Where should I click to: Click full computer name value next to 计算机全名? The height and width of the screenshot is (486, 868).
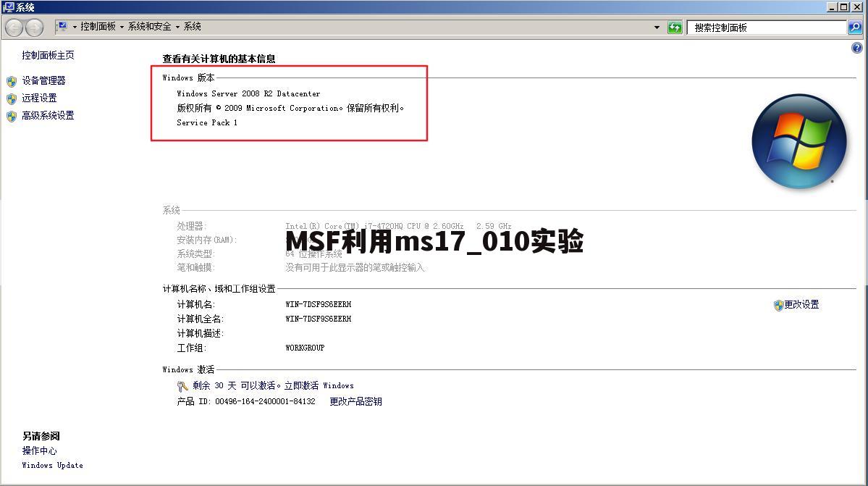(319, 319)
